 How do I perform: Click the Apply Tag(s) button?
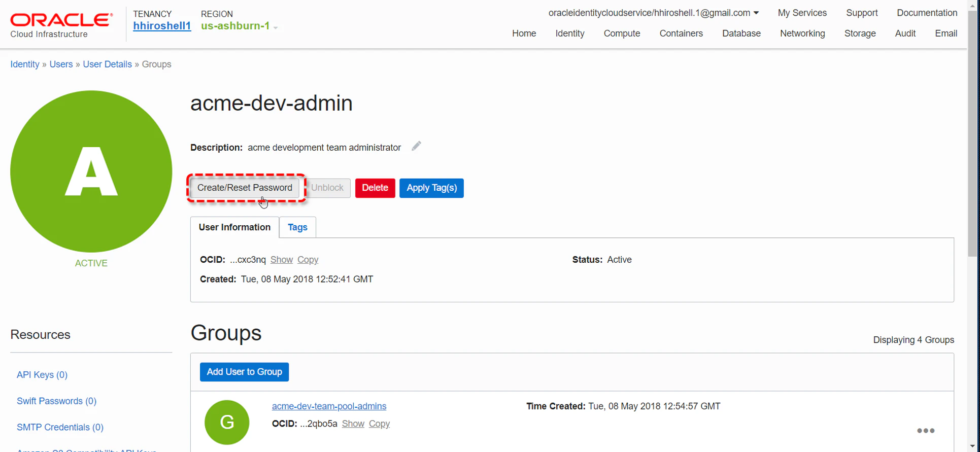(431, 188)
